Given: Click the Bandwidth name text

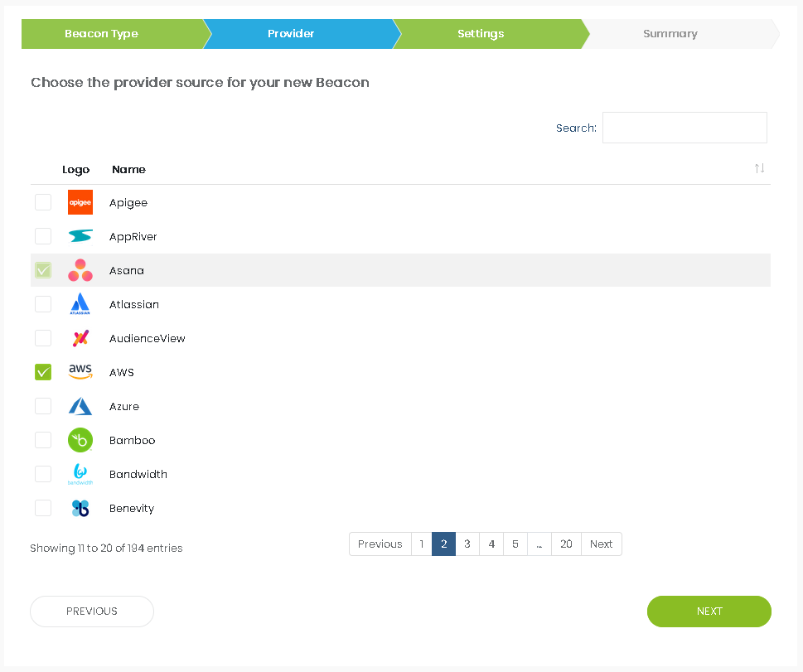Looking at the screenshot, I should [138, 474].
